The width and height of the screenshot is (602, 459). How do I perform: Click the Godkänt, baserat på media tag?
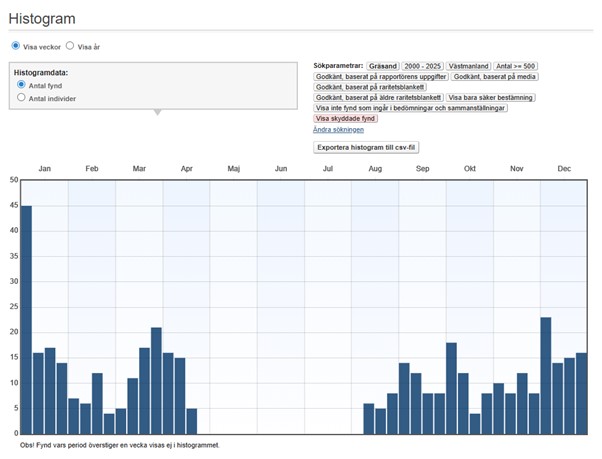tap(495, 76)
